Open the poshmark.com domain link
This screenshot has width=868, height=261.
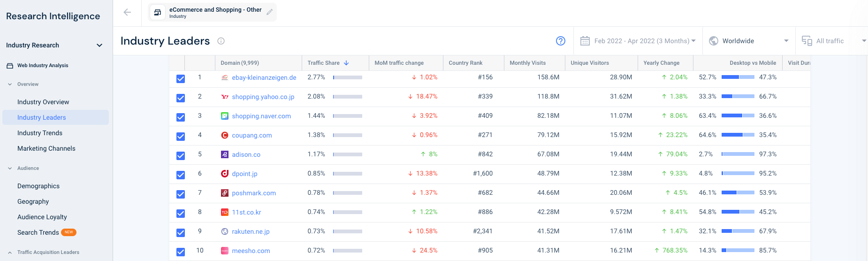click(254, 193)
